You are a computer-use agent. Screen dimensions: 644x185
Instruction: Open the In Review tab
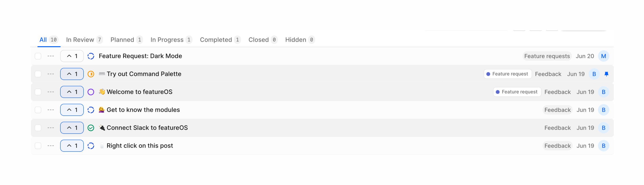[80, 39]
